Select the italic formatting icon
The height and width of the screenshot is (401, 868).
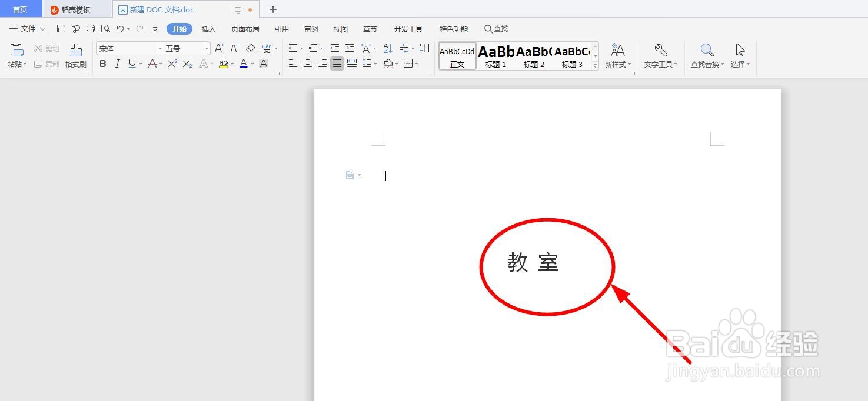click(118, 64)
